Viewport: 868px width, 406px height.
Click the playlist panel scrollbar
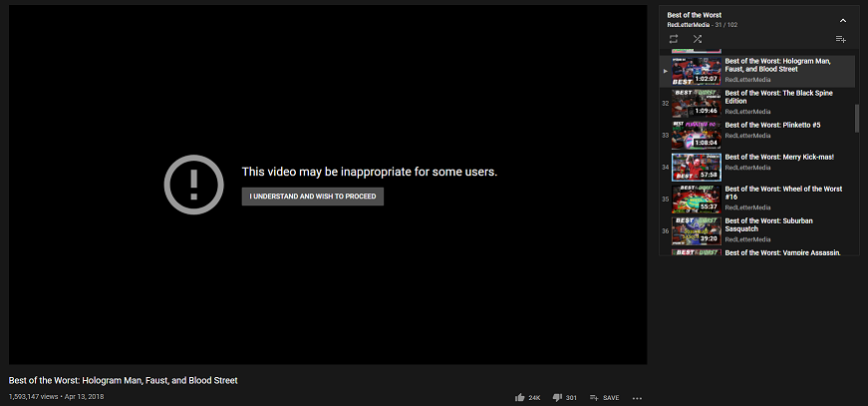point(857,118)
